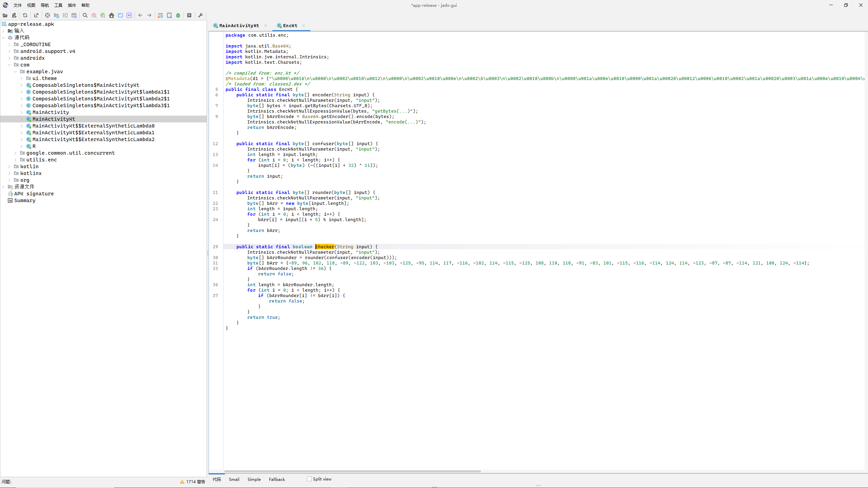Open the 导航 navigation menu
The image size is (868, 488).
coord(44,5)
